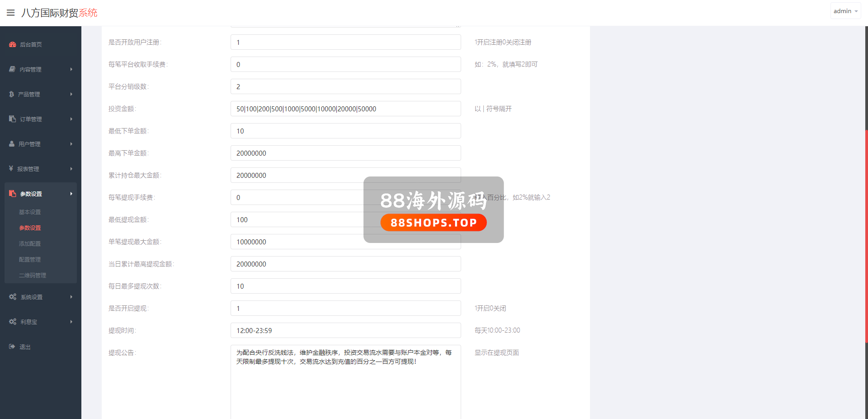
Task: Click the user icon beside 用户管理
Action: 12,144
